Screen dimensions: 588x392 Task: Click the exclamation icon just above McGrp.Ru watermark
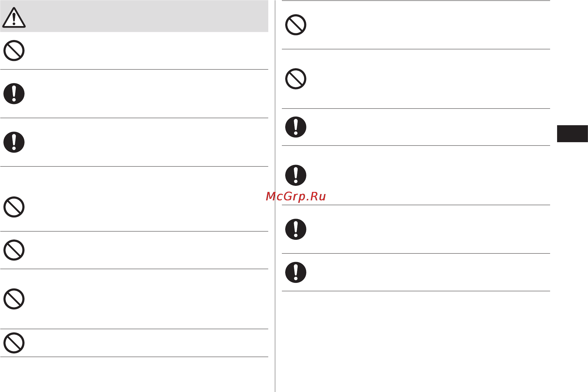296,175
